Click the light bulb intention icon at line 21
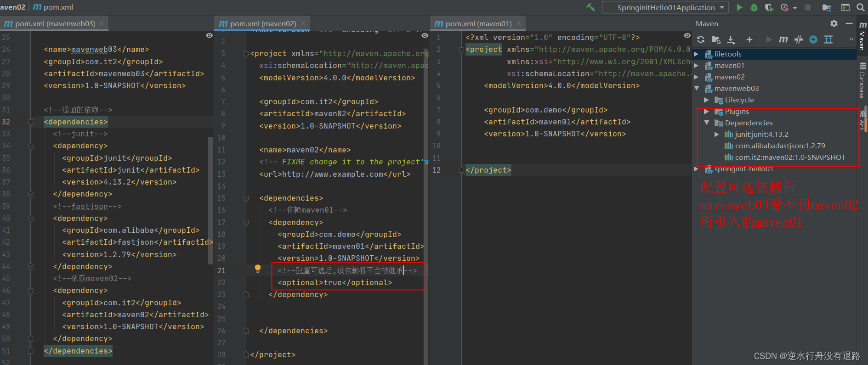Image resolution: width=868 pixels, height=365 pixels. pyautogui.click(x=258, y=269)
